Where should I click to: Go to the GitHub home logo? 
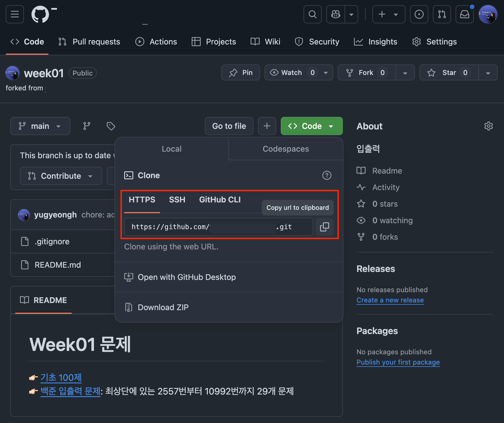40,14
